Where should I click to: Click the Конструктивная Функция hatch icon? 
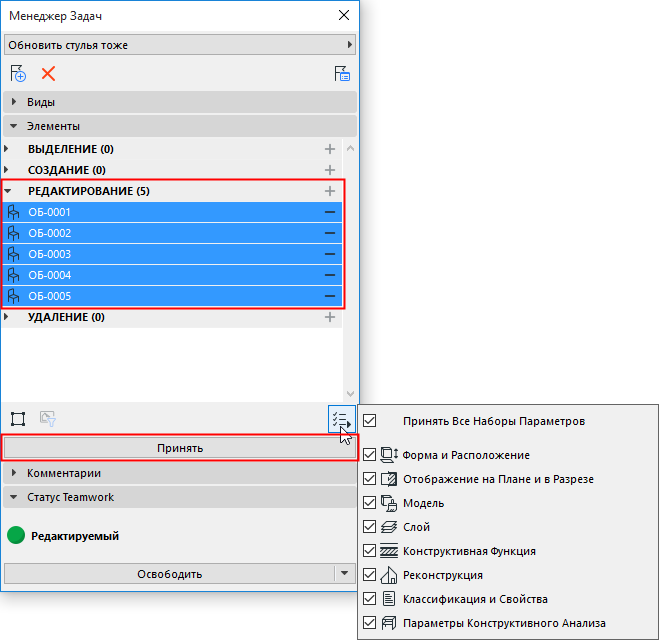(x=389, y=551)
